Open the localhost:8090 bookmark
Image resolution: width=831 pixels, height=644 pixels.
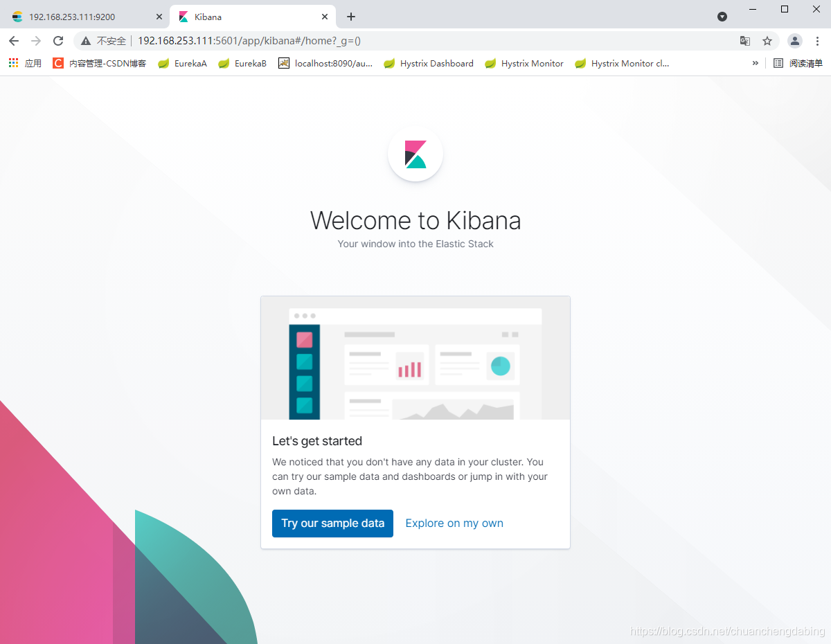coord(325,63)
